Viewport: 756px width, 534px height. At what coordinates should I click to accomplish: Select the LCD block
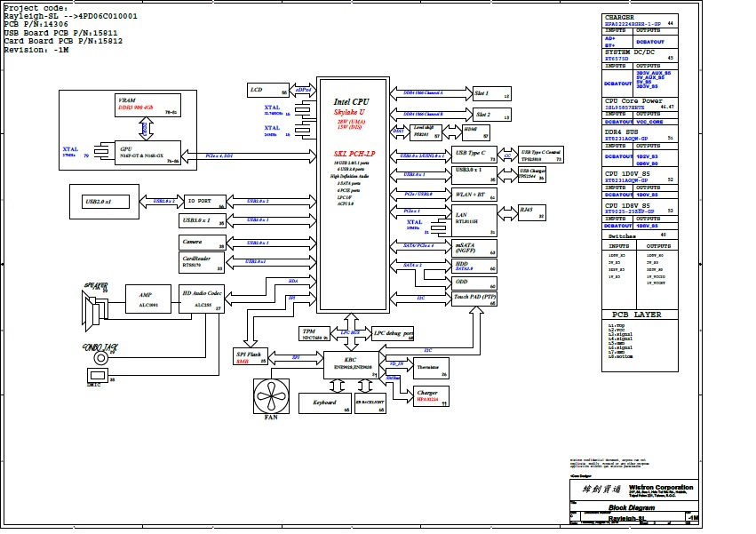pos(268,91)
